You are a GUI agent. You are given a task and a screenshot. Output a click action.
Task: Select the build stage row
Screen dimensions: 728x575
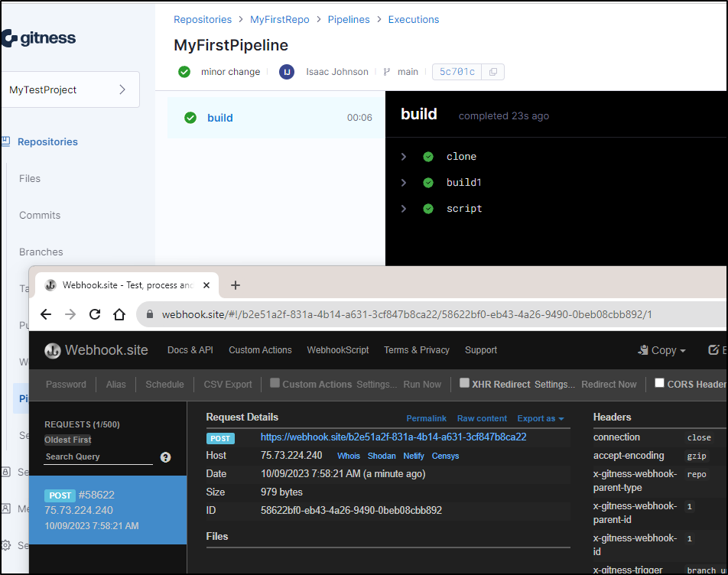pos(276,118)
